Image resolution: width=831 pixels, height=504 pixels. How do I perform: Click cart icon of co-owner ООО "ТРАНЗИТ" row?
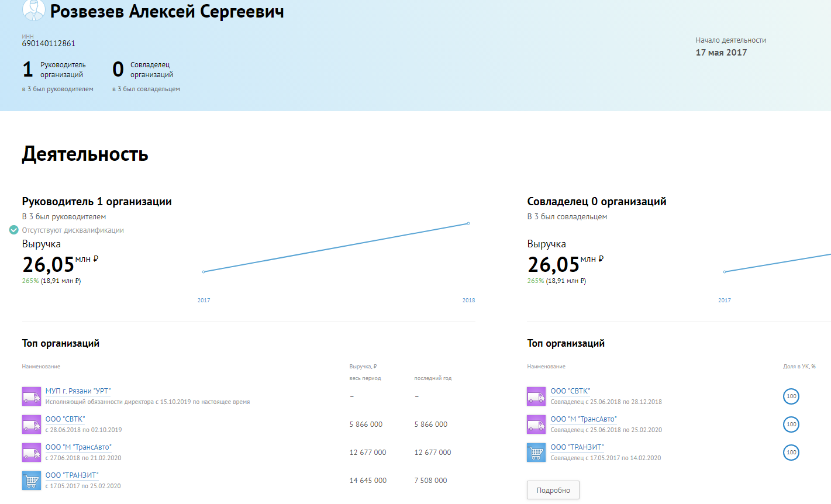click(x=536, y=453)
